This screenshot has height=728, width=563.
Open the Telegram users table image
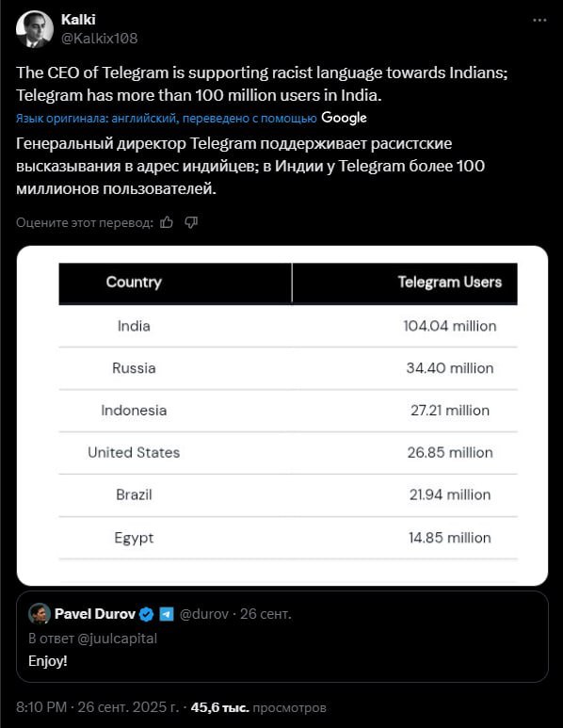tap(282, 415)
